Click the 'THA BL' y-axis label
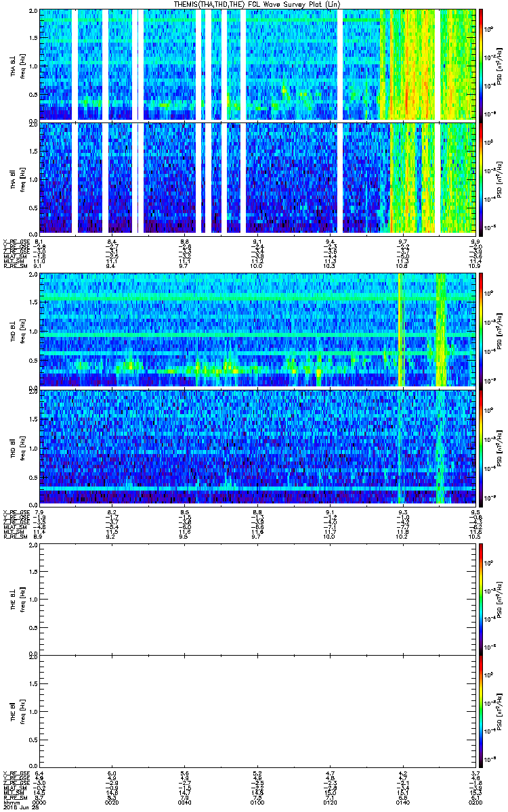Screen dimensions: 508x812 tap(13, 65)
